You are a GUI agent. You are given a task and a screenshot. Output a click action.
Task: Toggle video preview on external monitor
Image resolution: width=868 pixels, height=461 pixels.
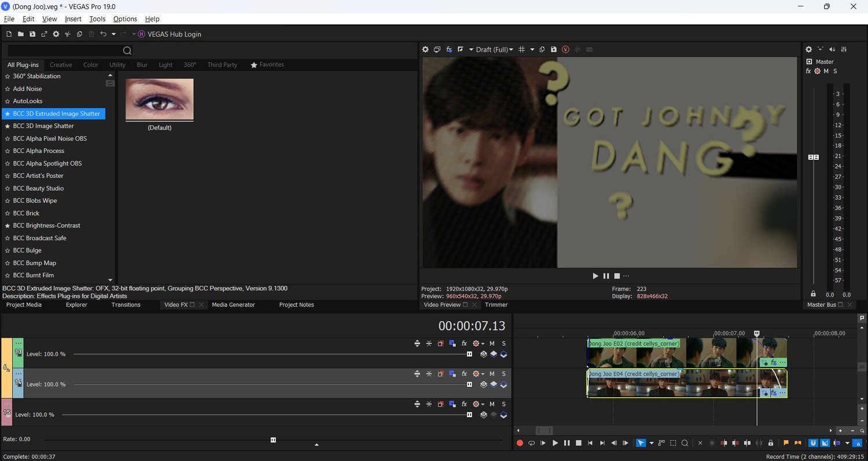click(437, 50)
